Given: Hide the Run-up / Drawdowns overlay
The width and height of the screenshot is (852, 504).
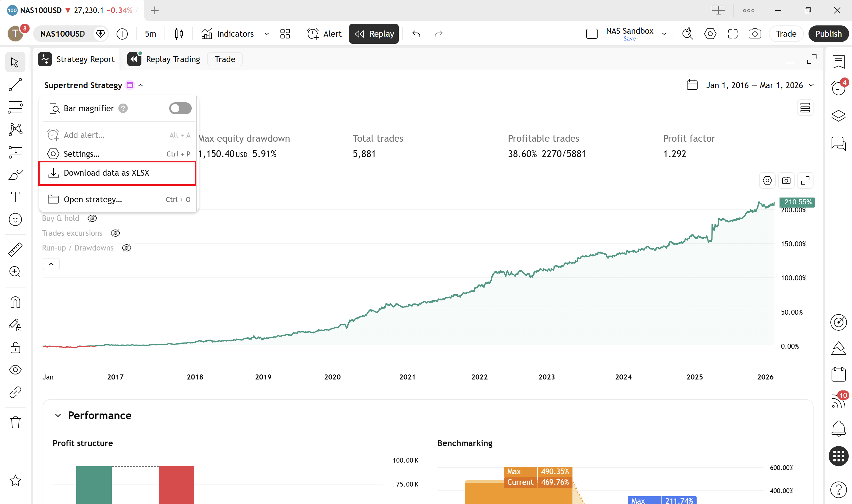Looking at the screenshot, I should click(126, 248).
